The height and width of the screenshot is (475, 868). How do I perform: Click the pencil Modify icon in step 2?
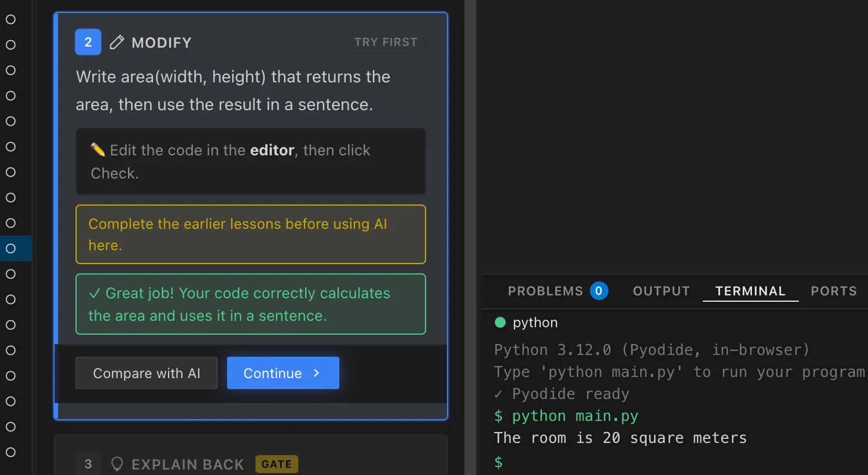pyautogui.click(x=117, y=42)
